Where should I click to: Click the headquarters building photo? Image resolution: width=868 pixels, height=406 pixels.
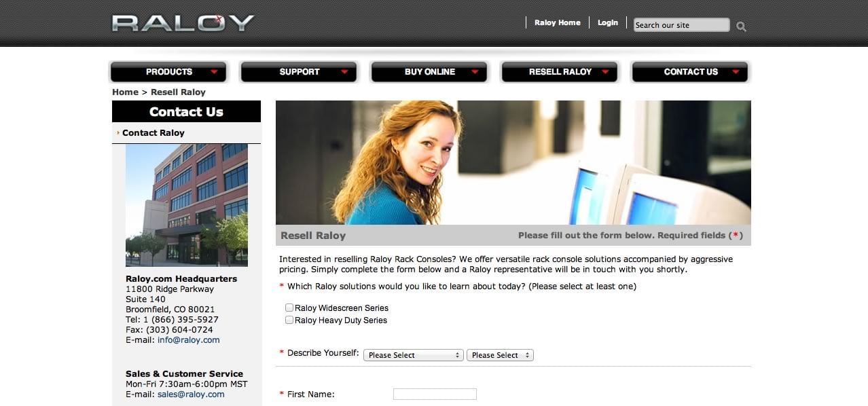(187, 205)
